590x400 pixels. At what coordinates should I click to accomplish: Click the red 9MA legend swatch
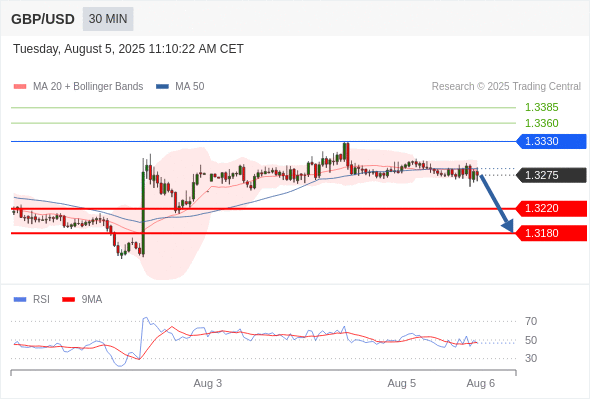coord(68,300)
